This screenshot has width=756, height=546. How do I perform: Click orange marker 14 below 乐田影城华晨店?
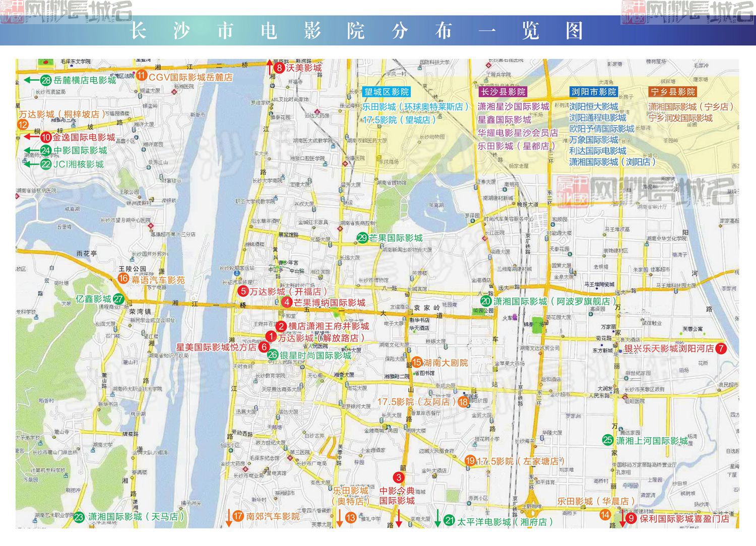(x=605, y=515)
